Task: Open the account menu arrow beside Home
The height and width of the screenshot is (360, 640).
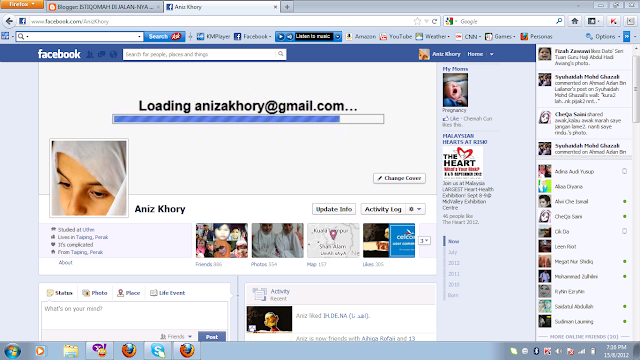Action: (x=491, y=54)
